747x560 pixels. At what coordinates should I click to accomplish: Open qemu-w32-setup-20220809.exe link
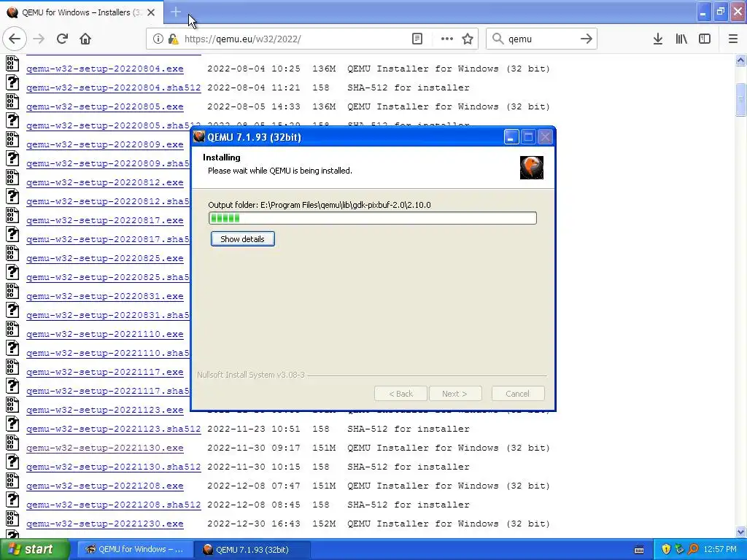coord(105,144)
